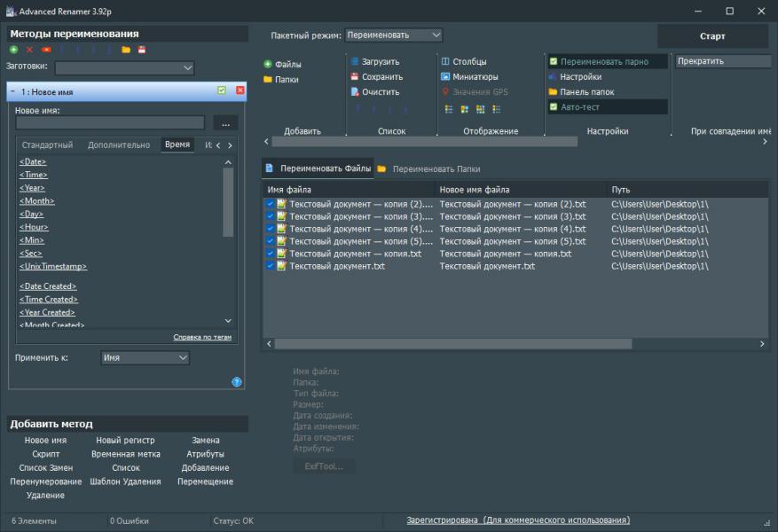The image size is (778, 532).
Task: Remove method '1 : Новое имя' with its red X
Action: tap(240, 90)
